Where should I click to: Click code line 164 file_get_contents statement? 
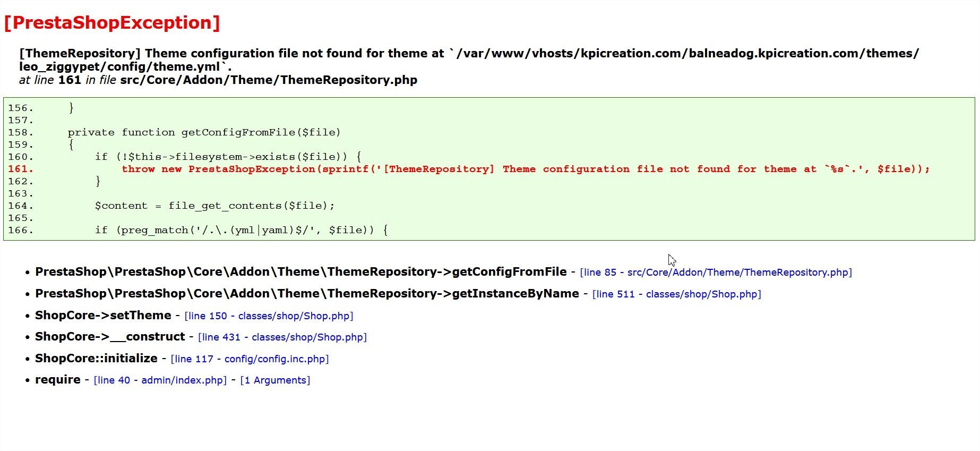click(x=215, y=206)
